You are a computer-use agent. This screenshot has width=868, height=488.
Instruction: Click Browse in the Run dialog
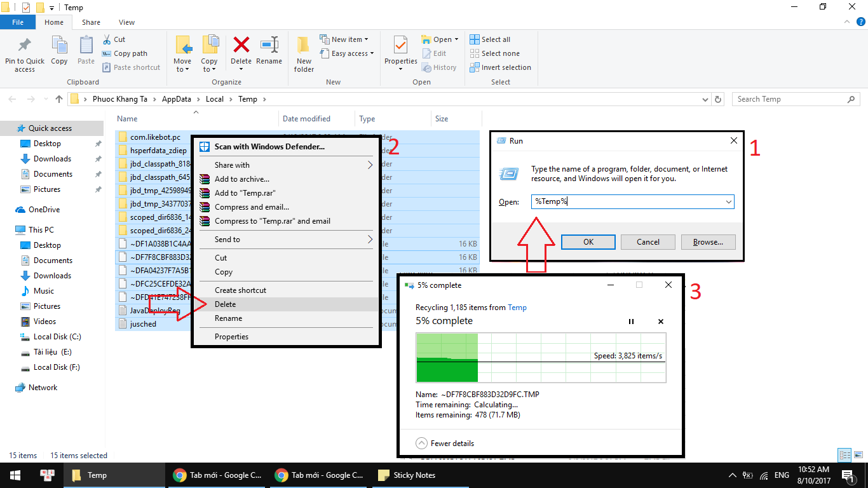click(x=708, y=241)
